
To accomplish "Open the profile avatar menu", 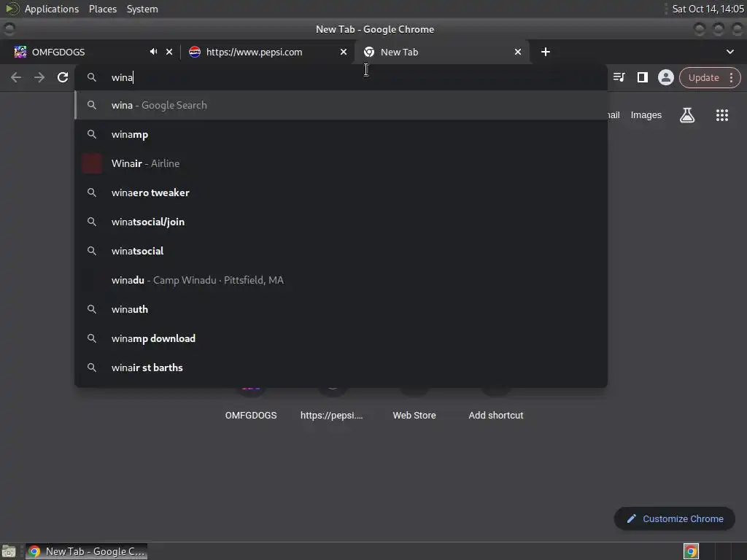I will 665,77.
